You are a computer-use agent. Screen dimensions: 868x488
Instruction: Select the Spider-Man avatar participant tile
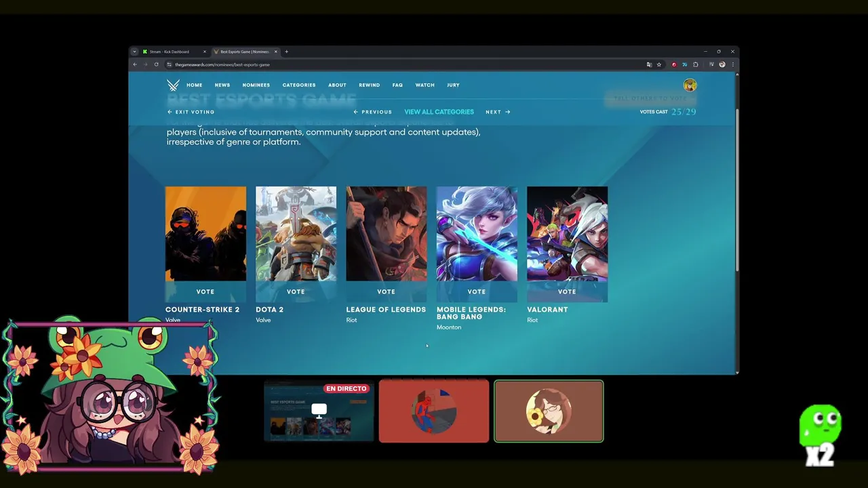click(x=434, y=411)
